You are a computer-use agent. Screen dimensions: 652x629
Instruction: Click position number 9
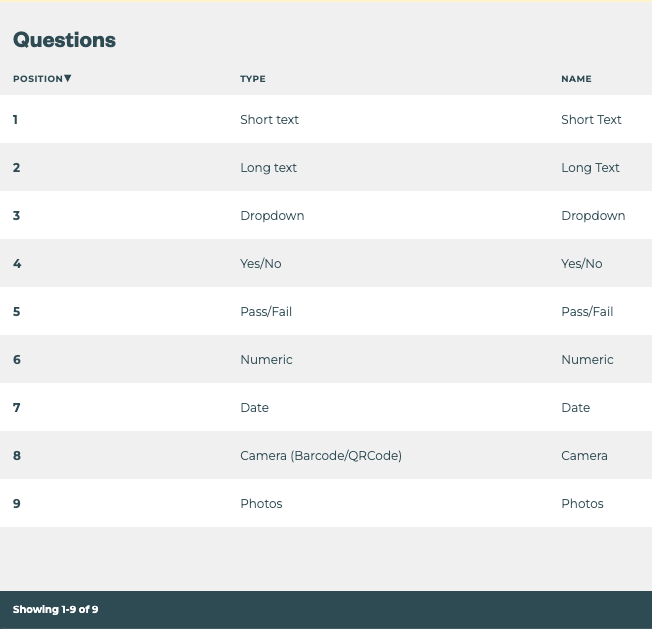pos(16,504)
